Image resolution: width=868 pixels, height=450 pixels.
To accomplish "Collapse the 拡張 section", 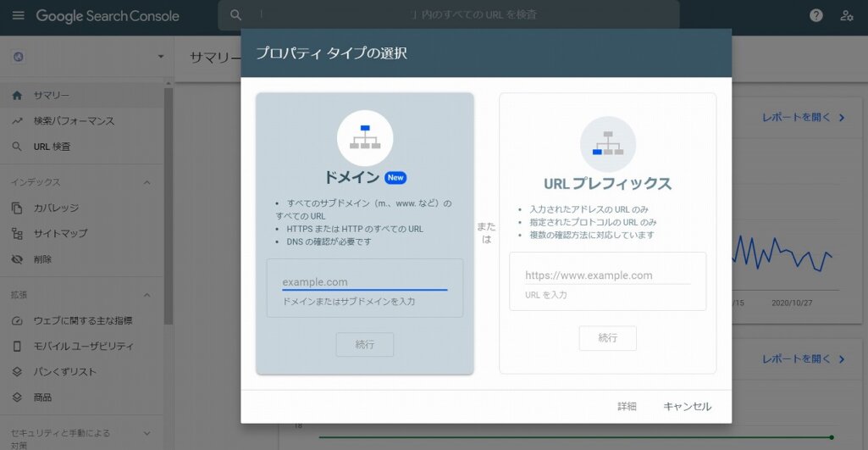I will click(x=147, y=295).
